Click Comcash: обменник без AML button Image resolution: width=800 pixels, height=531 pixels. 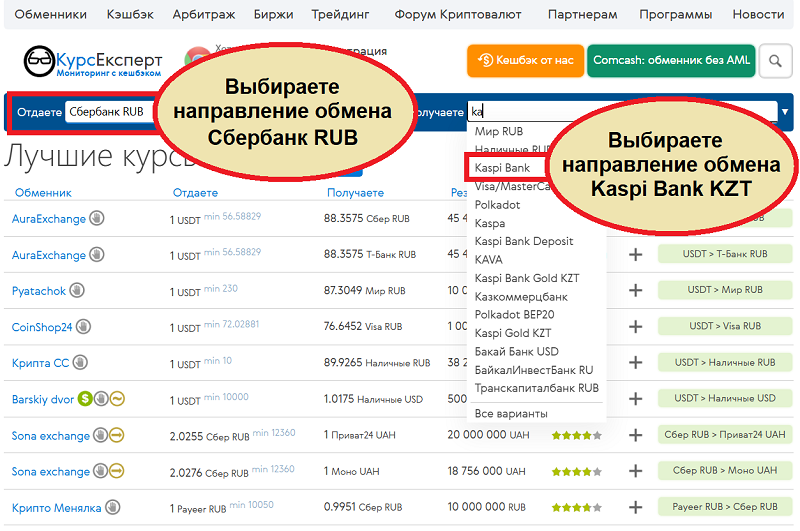pos(671,61)
